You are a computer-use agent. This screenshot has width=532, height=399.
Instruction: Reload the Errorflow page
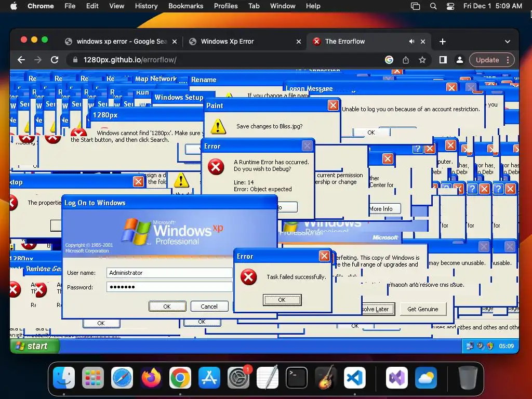pos(55,60)
